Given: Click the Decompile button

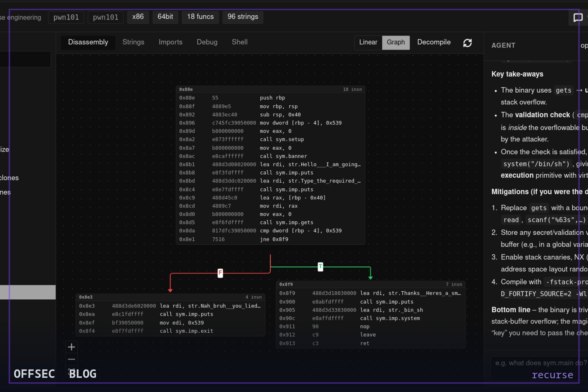Looking at the screenshot, I should pyautogui.click(x=434, y=42).
